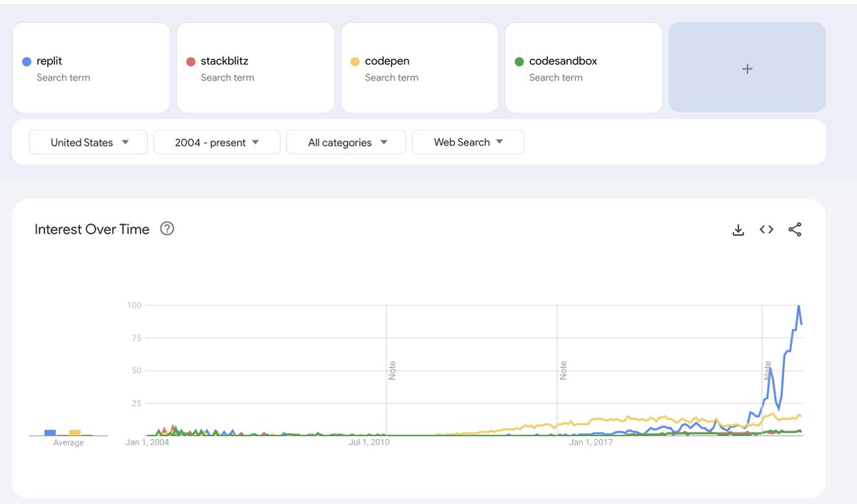This screenshot has height=504, width=857.
Task: Click the 100 value on the y-axis
Action: (x=134, y=306)
